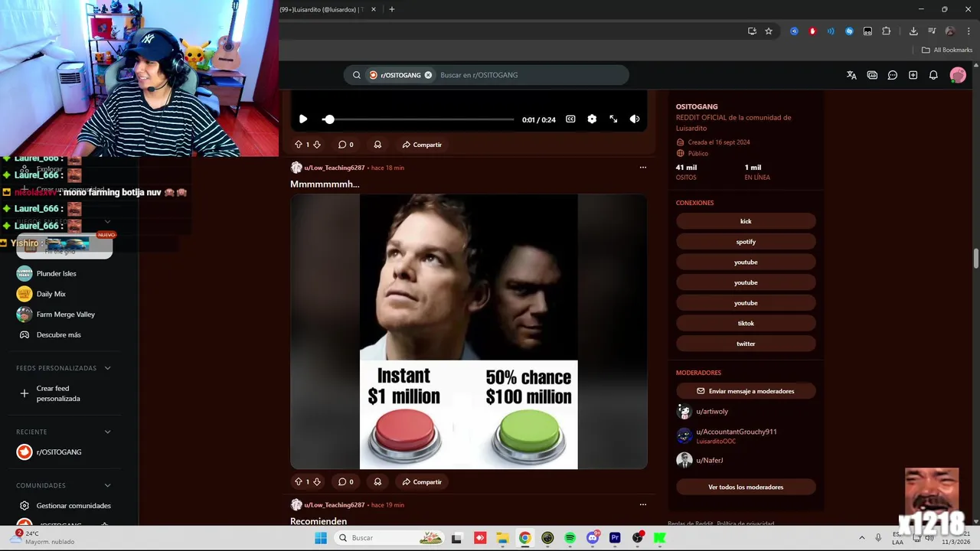Open the Reddit advertise AD icon
Viewport: 980px width, 551px height.
pos(872,75)
